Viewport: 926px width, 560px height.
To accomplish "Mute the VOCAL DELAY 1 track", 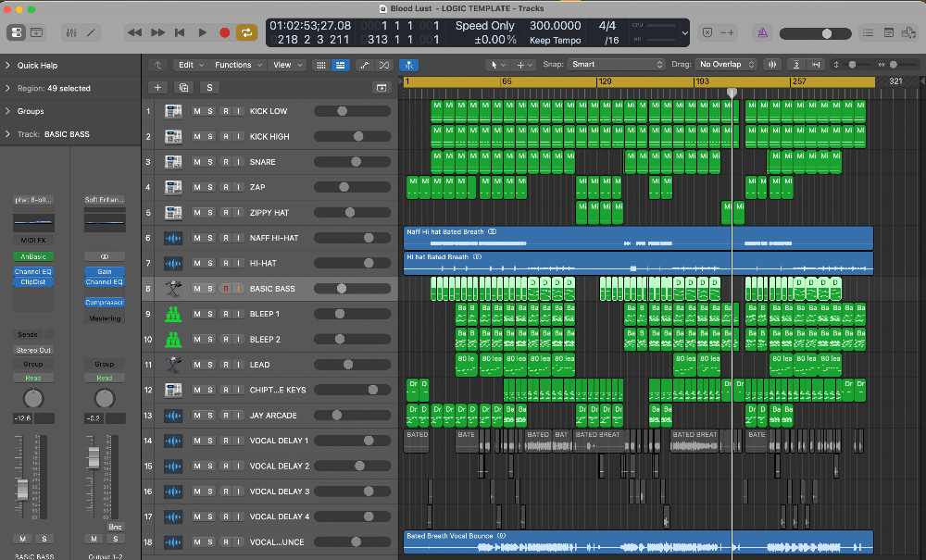I will click(x=197, y=441).
